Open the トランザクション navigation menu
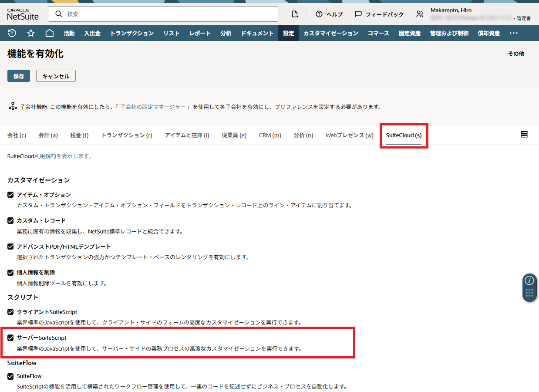Viewport: 539px width, 392px height. (132, 33)
